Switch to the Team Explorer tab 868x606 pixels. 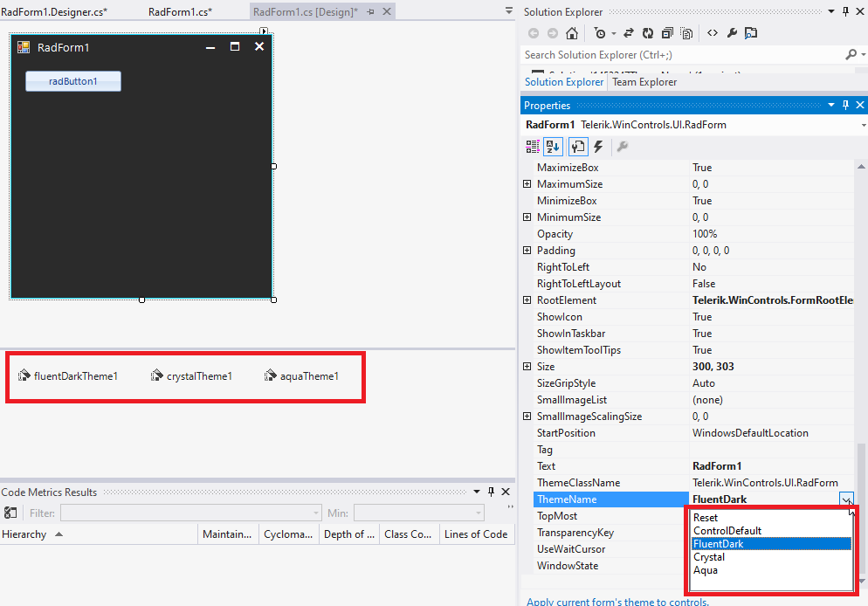tap(644, 82)
